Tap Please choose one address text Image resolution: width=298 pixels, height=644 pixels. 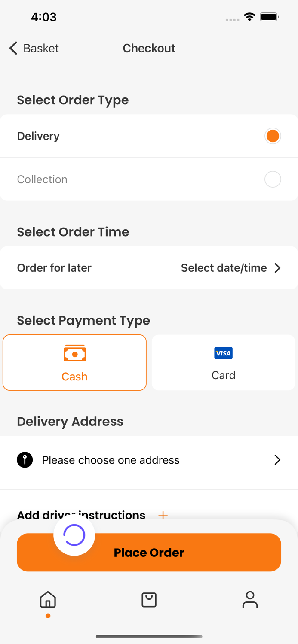[111, 460]
